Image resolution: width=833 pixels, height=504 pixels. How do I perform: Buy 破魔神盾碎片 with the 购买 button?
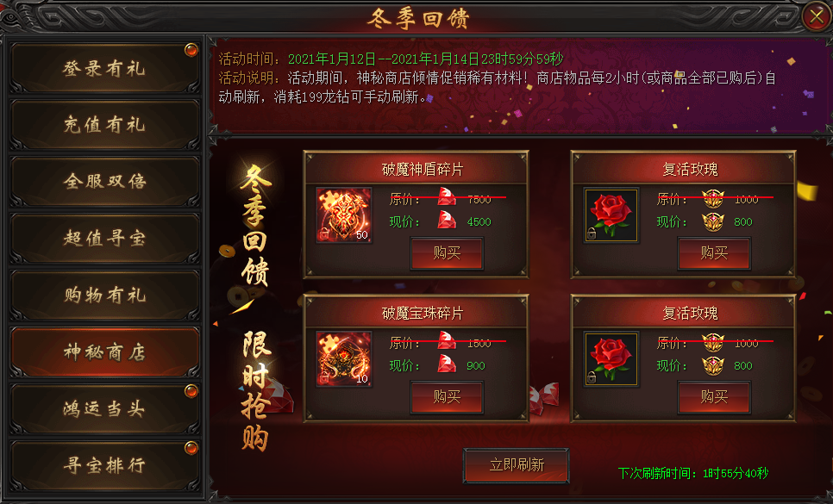[x=447, y=253]
